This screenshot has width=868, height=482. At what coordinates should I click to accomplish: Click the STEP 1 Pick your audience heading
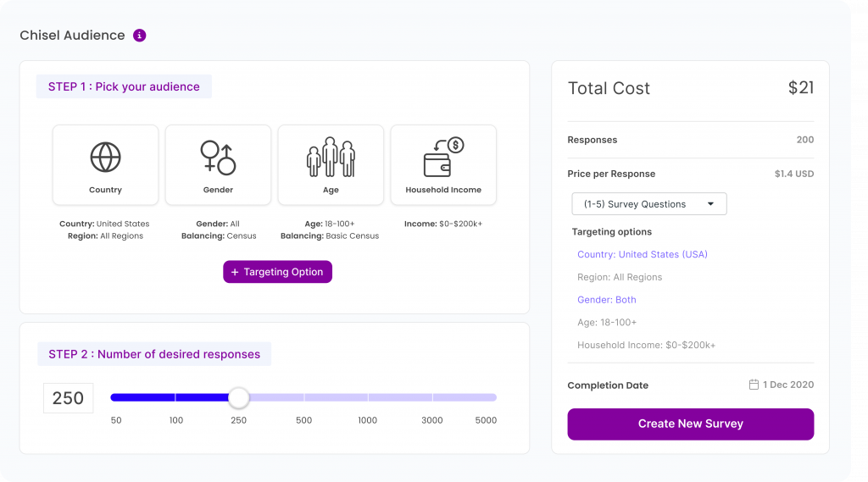tap(124, 87)
